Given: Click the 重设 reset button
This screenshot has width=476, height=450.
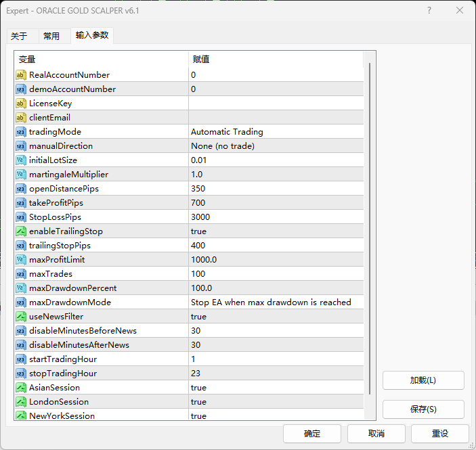Looking at the screenshot, I should 440,434.
